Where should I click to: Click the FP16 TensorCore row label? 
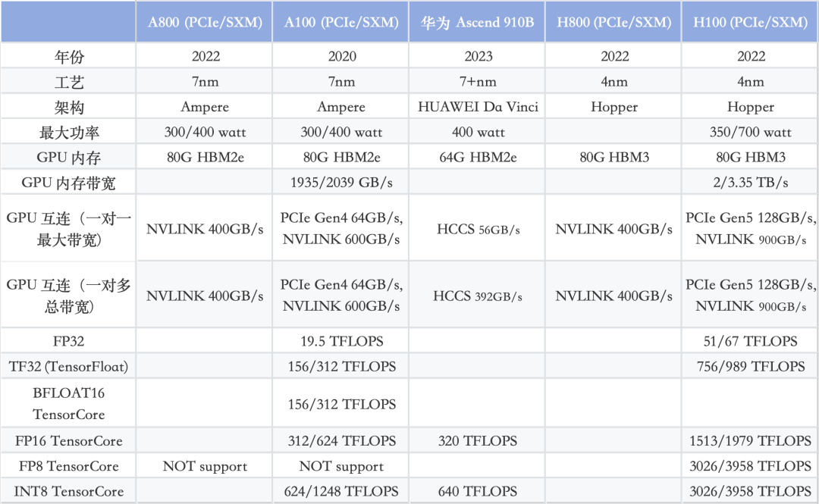69,441
